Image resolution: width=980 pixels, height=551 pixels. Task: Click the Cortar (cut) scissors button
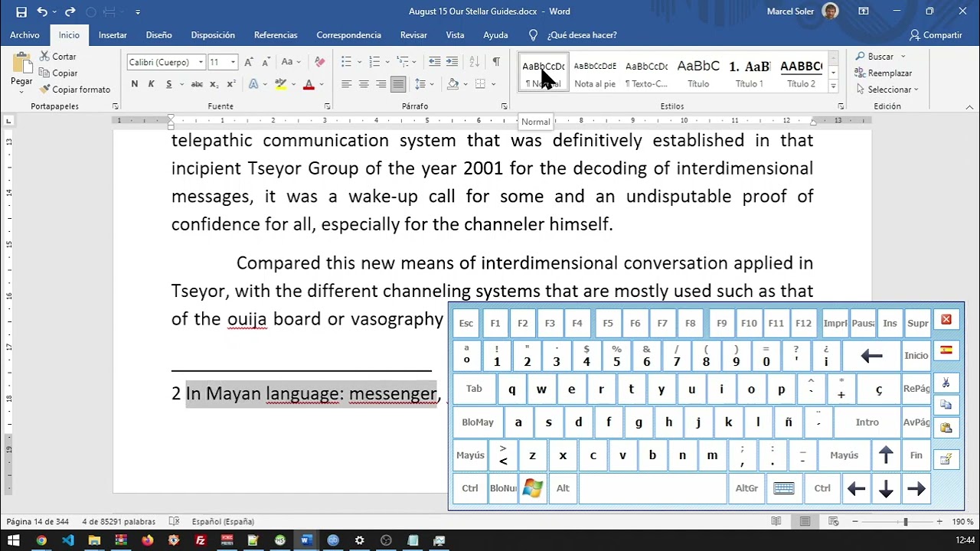(x=58, y=57)
